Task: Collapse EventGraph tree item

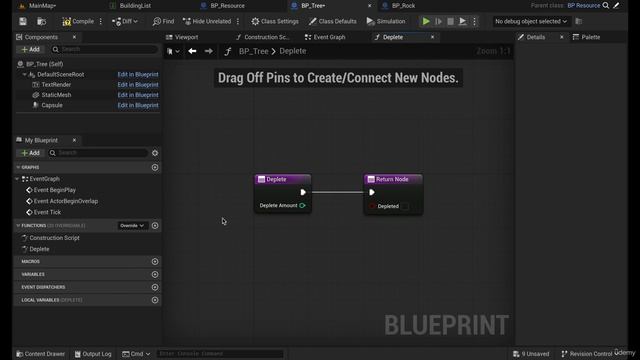Action: [17, 179]
